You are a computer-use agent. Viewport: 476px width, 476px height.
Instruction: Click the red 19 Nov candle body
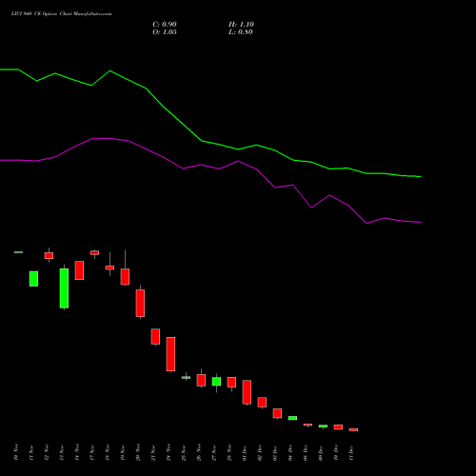[x=125, y=277]
